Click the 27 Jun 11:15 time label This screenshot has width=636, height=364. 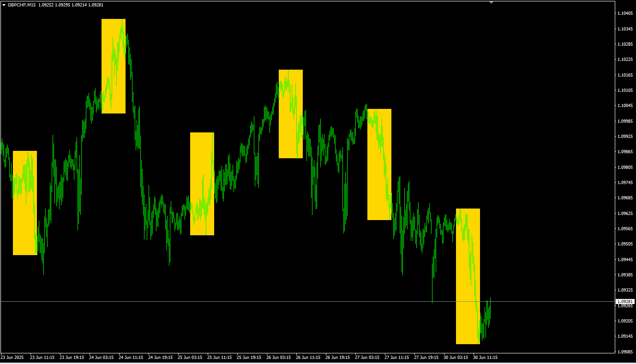coord(397,357)
